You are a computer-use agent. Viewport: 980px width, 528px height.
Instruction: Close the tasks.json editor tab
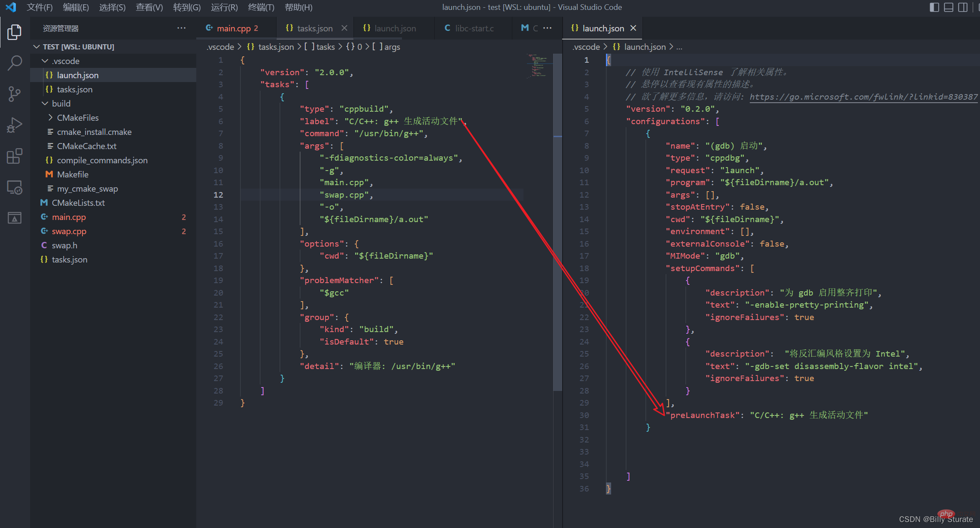coord(344,28)
